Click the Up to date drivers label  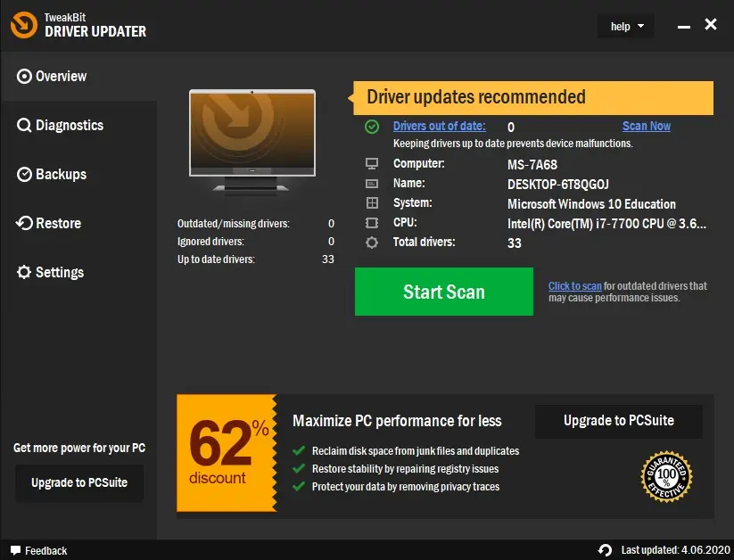216,259
